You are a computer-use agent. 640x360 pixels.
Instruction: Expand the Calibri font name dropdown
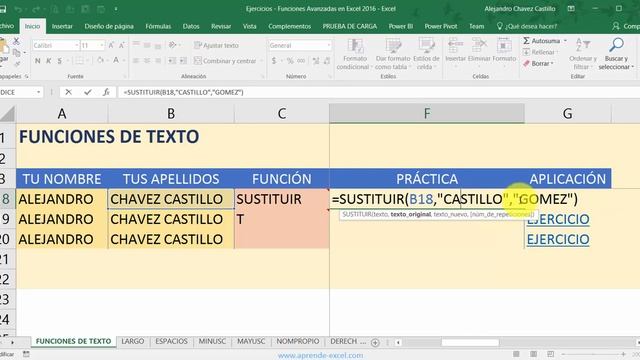point(76,45)
